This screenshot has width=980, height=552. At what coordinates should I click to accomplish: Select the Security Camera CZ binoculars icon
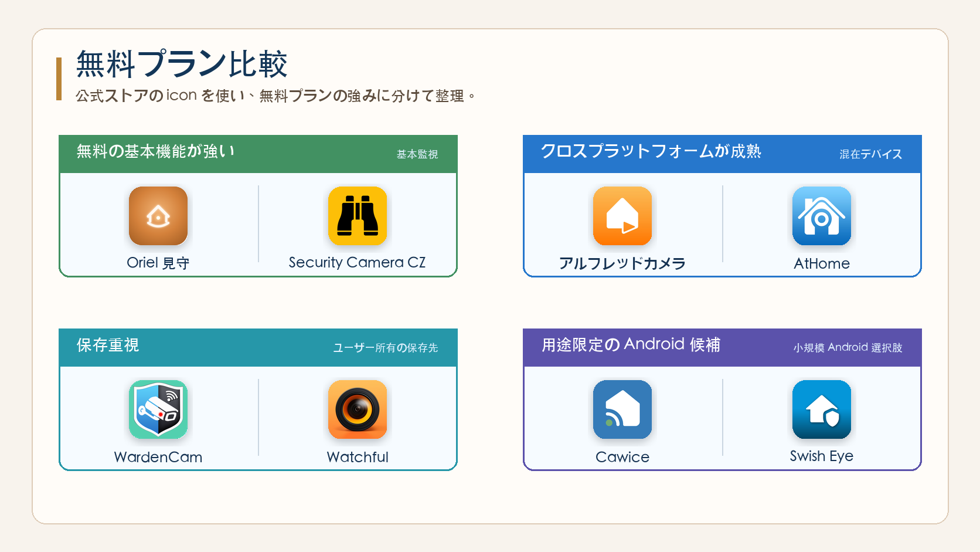358,216
